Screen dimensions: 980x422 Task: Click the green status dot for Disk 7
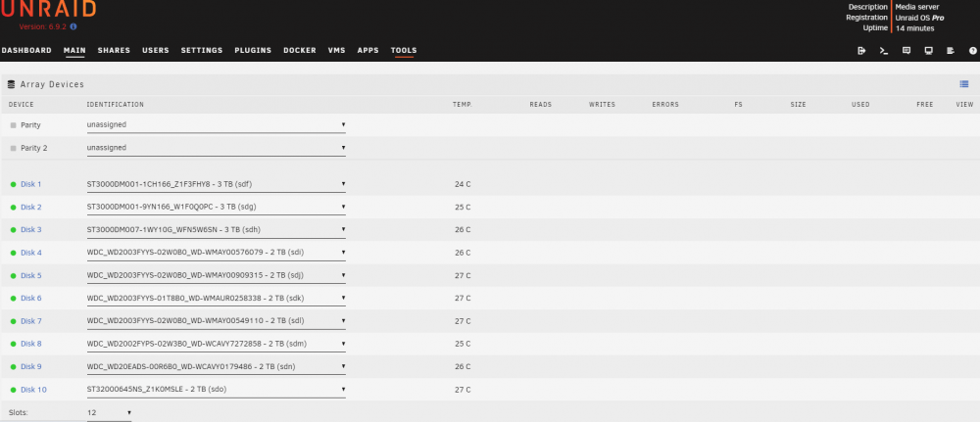point(13,321)
